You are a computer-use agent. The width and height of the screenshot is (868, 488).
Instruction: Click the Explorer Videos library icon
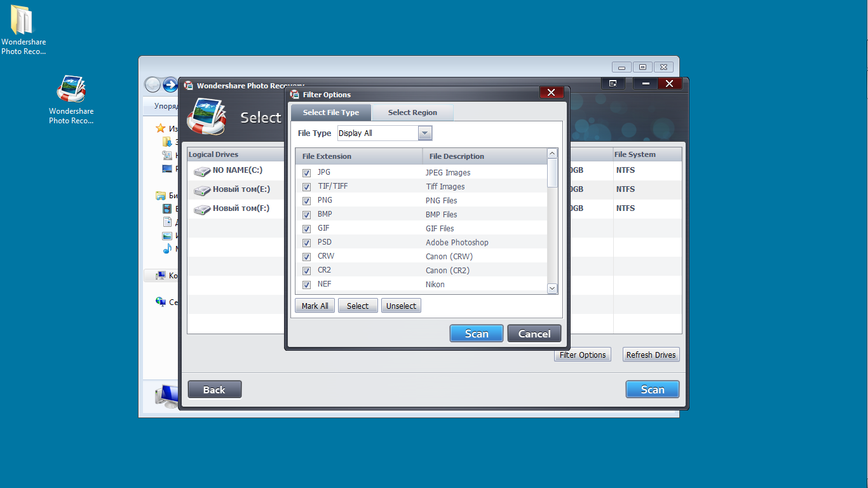point(167,208)
